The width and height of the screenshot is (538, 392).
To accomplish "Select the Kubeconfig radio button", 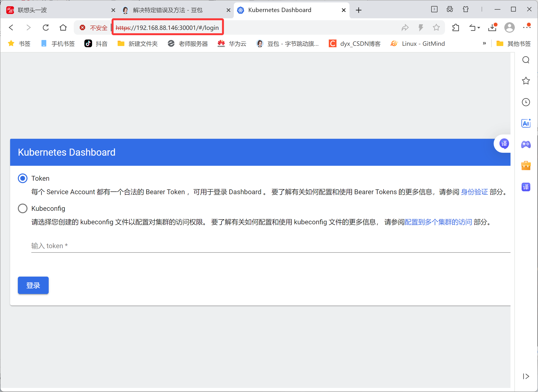I will click(x=23, y=208).
